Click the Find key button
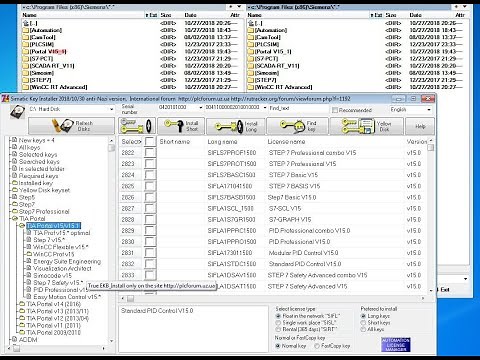This screenshot has width=480, height=360. [297, 126]
